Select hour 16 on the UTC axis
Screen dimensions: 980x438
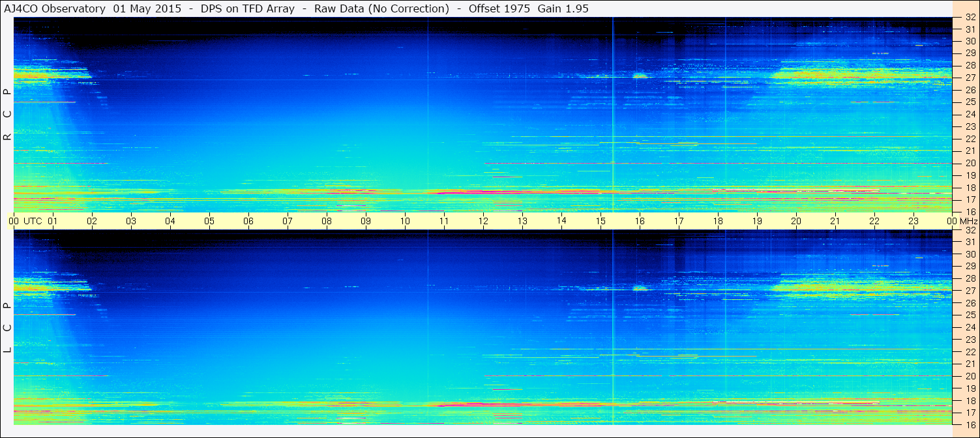click(640, 221)
